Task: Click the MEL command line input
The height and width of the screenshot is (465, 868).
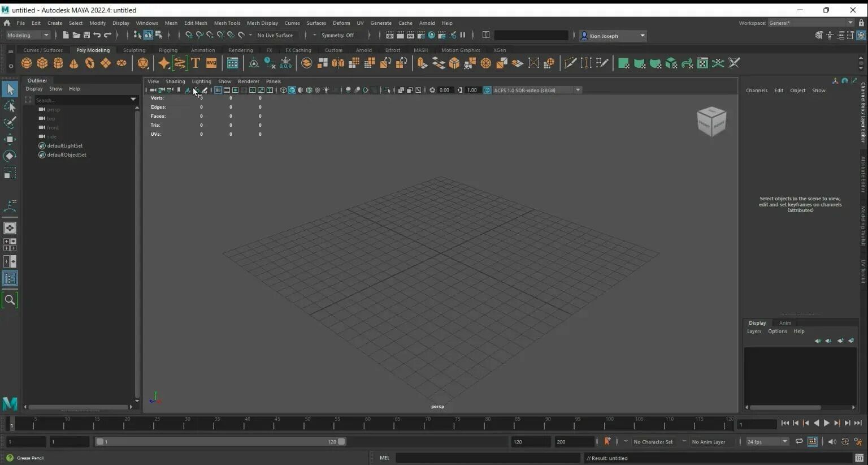Action: click(488, 458)
